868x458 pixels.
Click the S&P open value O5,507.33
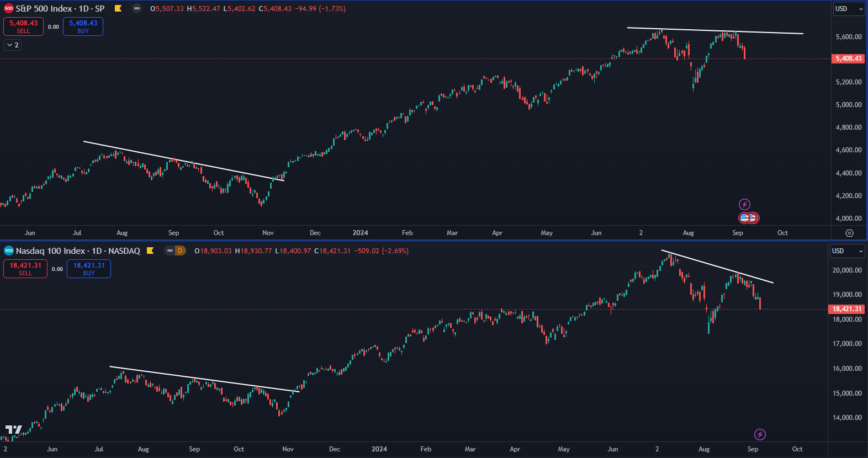[x=167, y=8]
